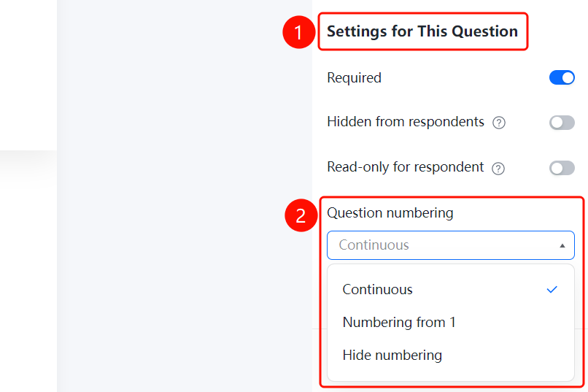Click the red number 1 annotation badge
The width and height of the screenshot is (588, 392).
click(298, 32)
